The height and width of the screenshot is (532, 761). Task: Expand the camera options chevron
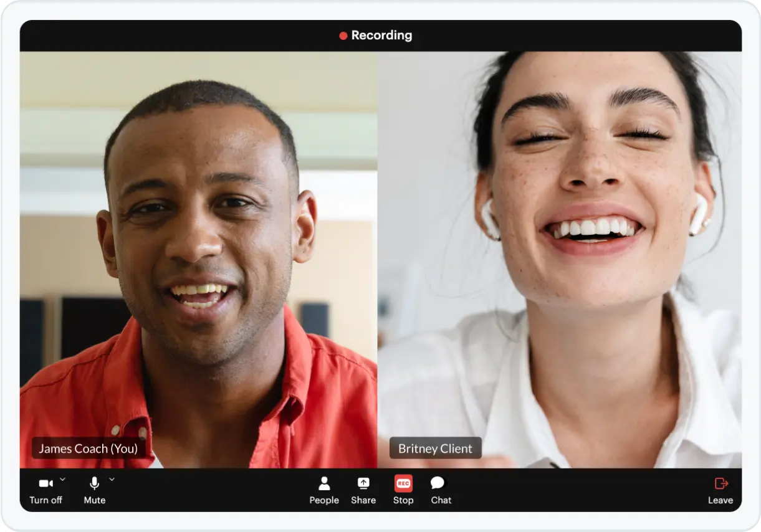[x=63, y=480]
